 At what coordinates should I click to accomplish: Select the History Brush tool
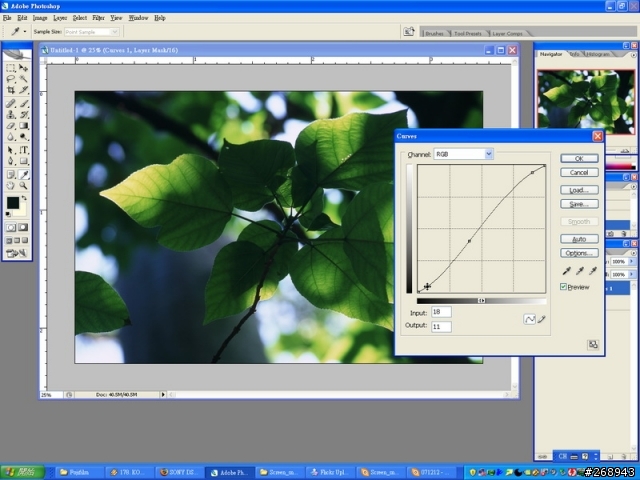coord(23,115)
